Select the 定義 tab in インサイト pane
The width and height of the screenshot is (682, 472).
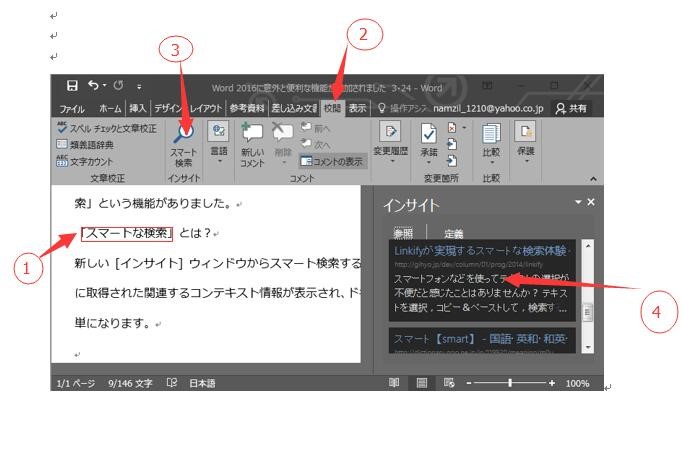pos(454,234)
